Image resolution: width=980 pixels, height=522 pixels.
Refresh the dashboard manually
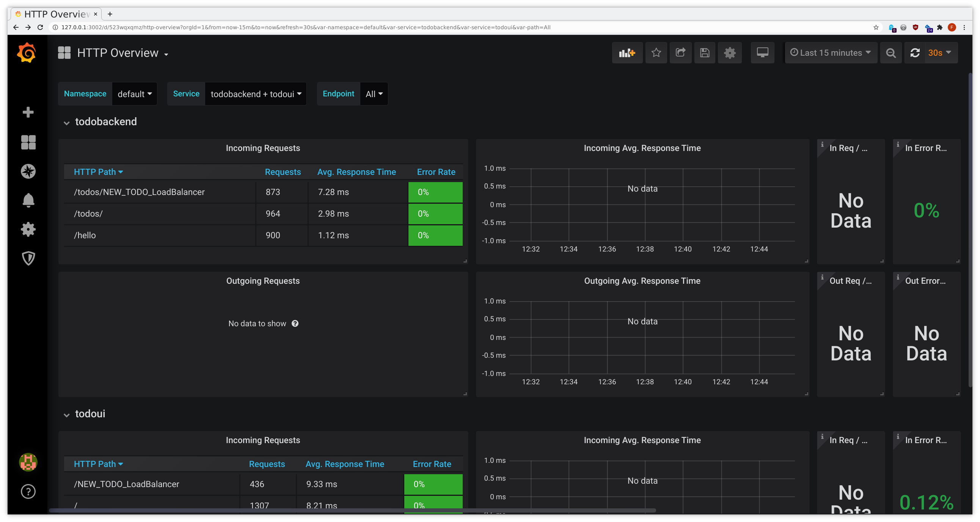915,53
